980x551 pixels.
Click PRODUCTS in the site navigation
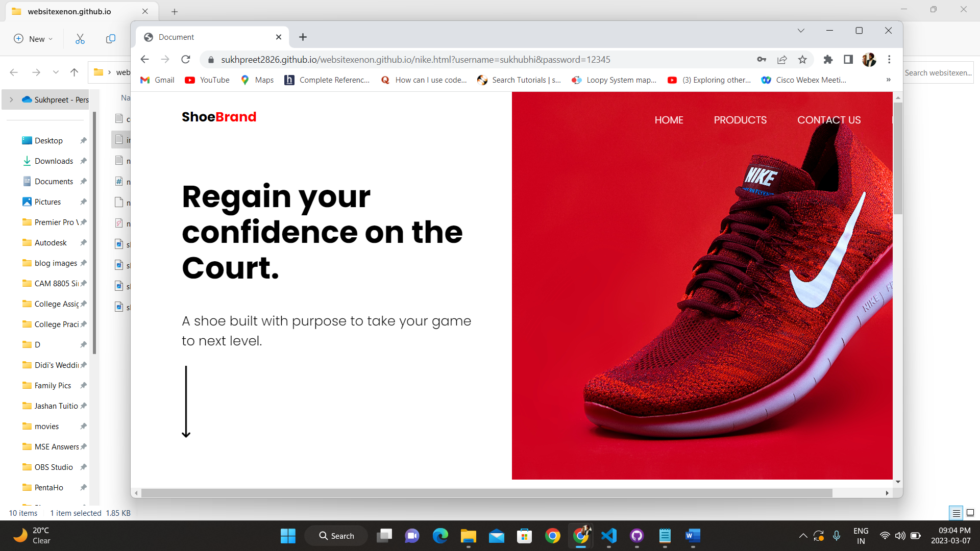click(740, 120)
